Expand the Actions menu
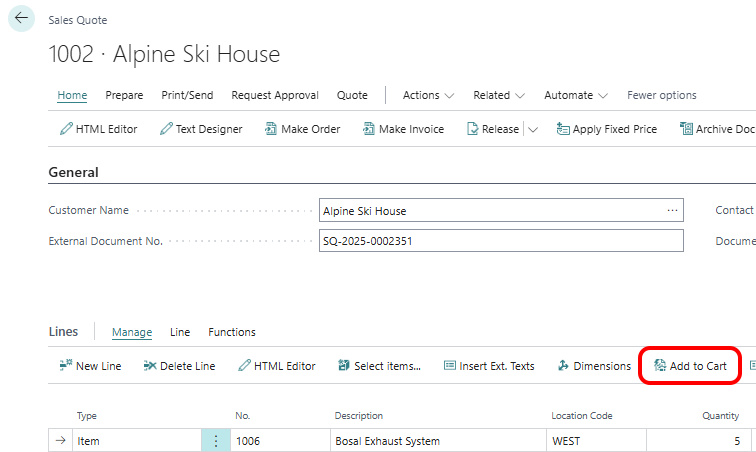756x452 pixels. click(428, 96)
